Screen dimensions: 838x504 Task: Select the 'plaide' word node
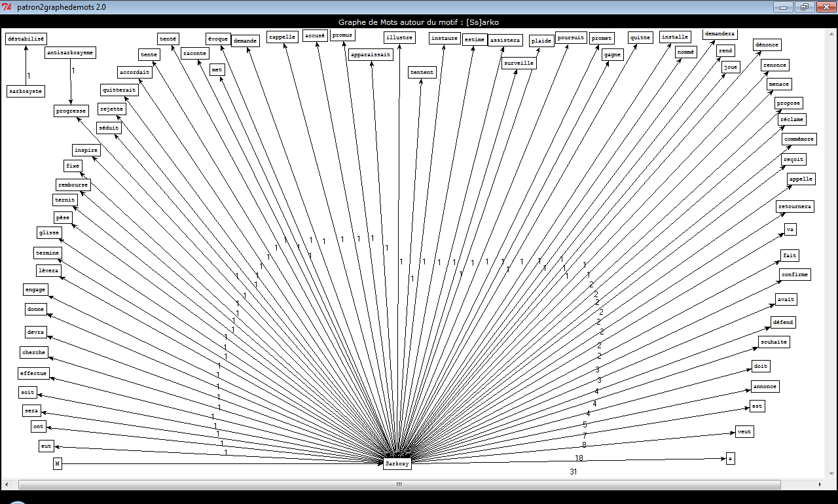(x=541, y=41)
